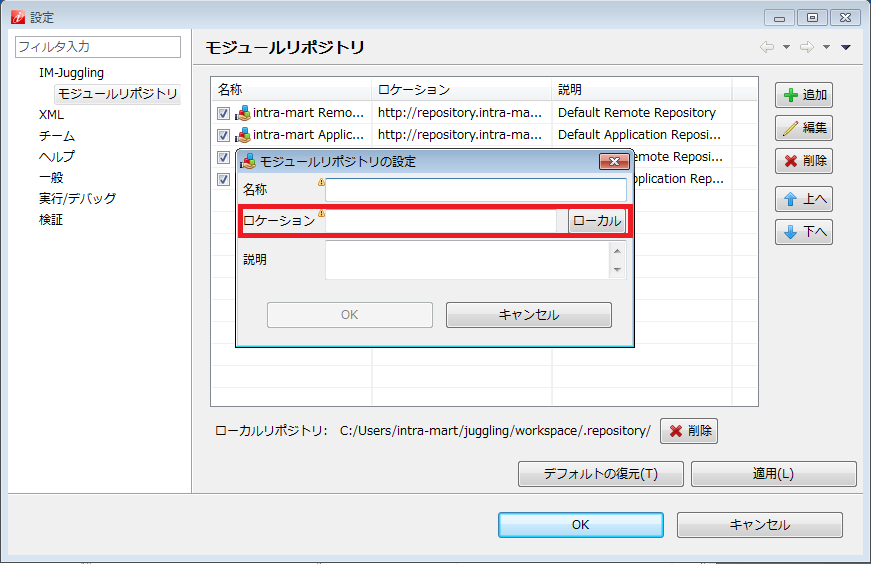Delete the local repository with its 削除 button
The image size is (871, 564).
[689, 431]
